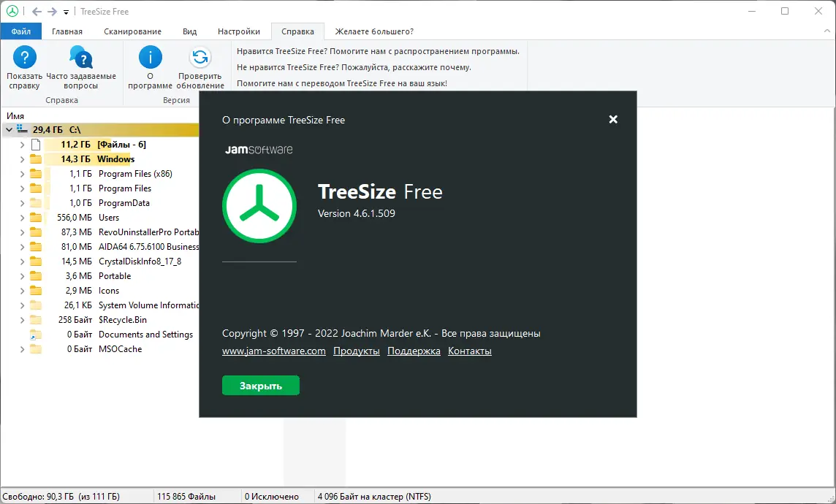This screenshot has width=836, height=504.
Task: Open the Поддержка link
Action: tap(414, 351)
